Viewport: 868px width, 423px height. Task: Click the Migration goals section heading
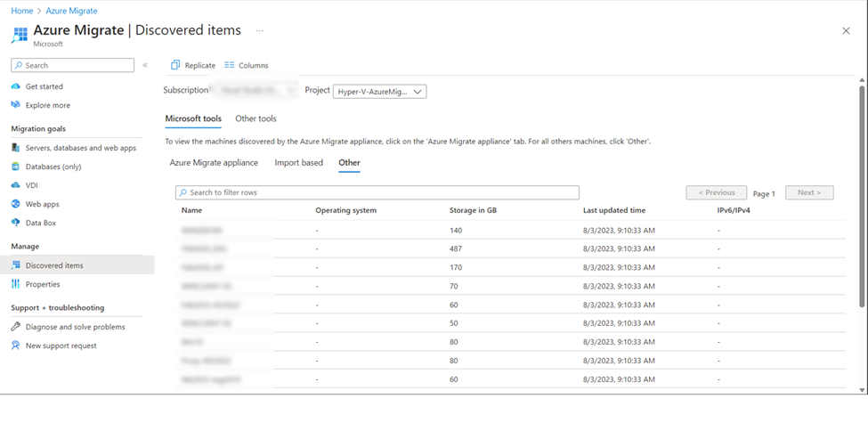point(38,129)
